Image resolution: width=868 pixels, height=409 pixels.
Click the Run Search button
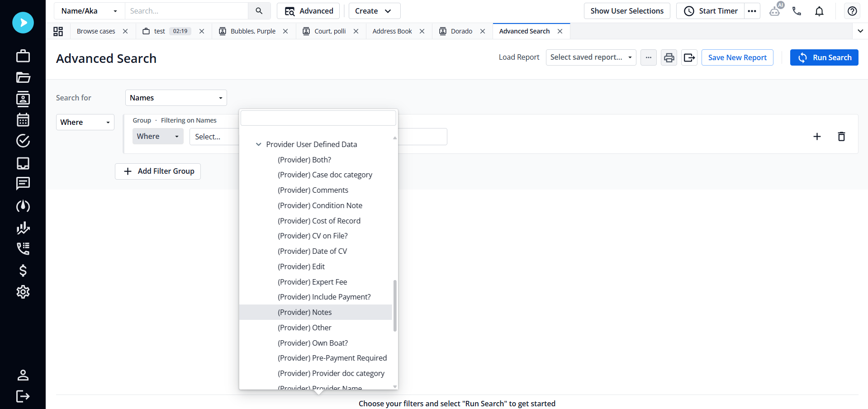click(824, 57)
